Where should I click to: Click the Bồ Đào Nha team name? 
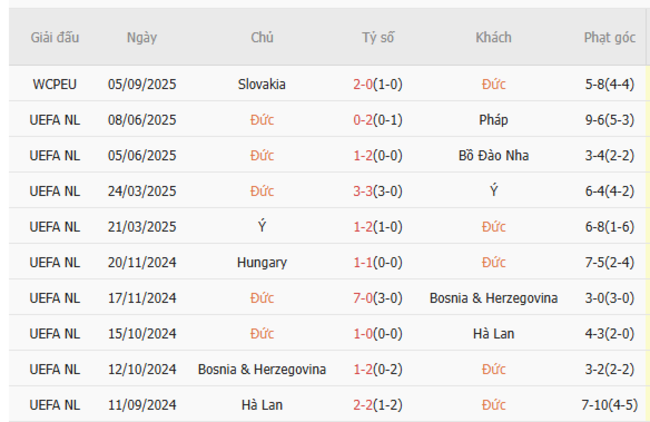(x=493, y=155)
